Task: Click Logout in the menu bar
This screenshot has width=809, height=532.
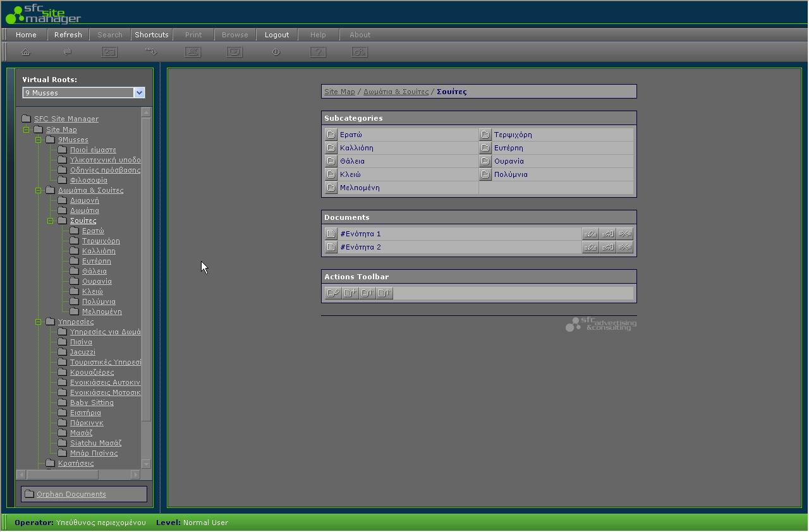Action: coord(277,35)
